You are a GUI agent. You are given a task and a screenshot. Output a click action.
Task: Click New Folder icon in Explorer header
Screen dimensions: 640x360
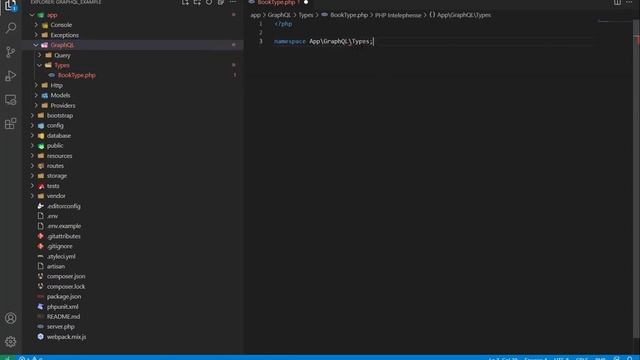point(197,2)
